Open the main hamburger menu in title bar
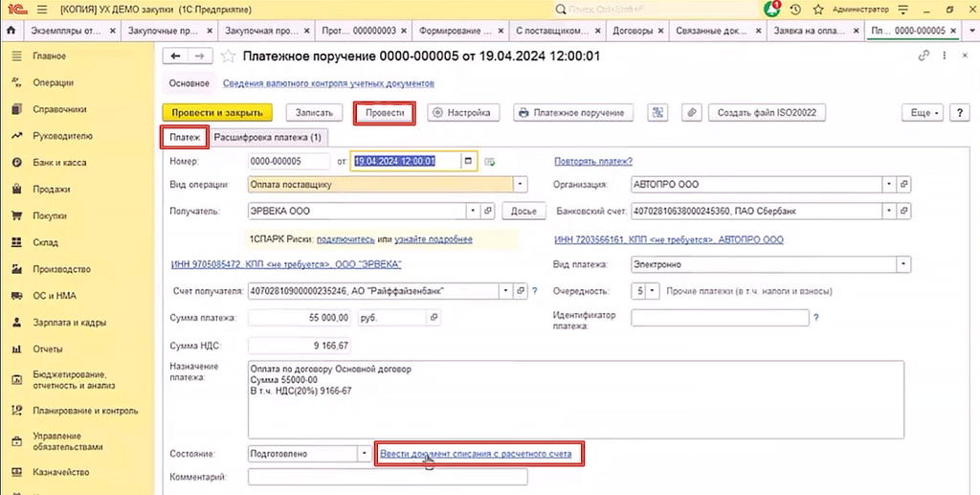 point(42,10)
